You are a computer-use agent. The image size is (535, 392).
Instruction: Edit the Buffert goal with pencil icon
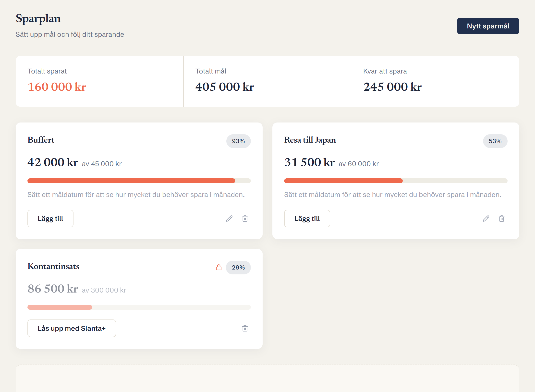pyautogui.click(x=229, y=219)
